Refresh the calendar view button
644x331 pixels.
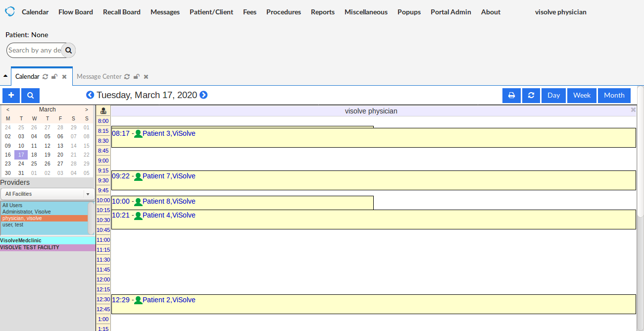click(x=531, y=95)
